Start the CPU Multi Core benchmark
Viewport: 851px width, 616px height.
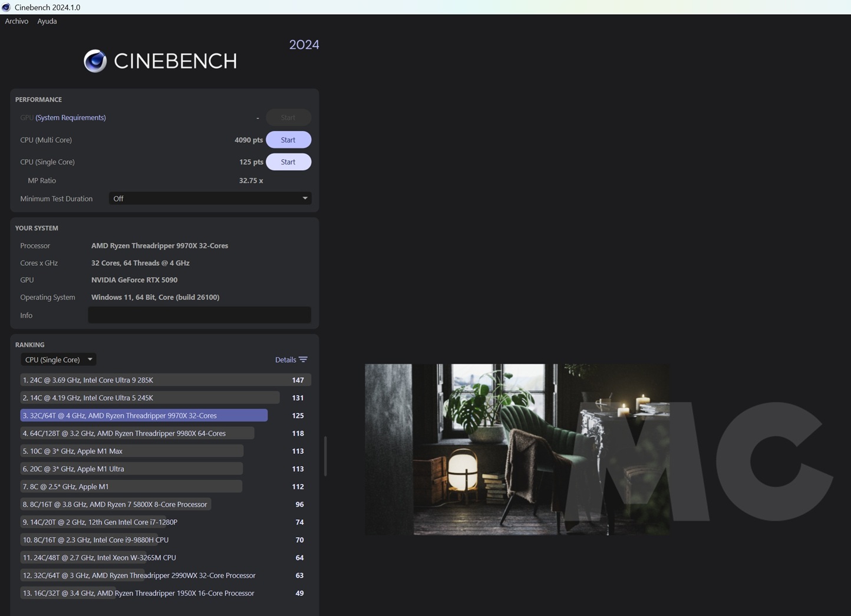point(288,140)
